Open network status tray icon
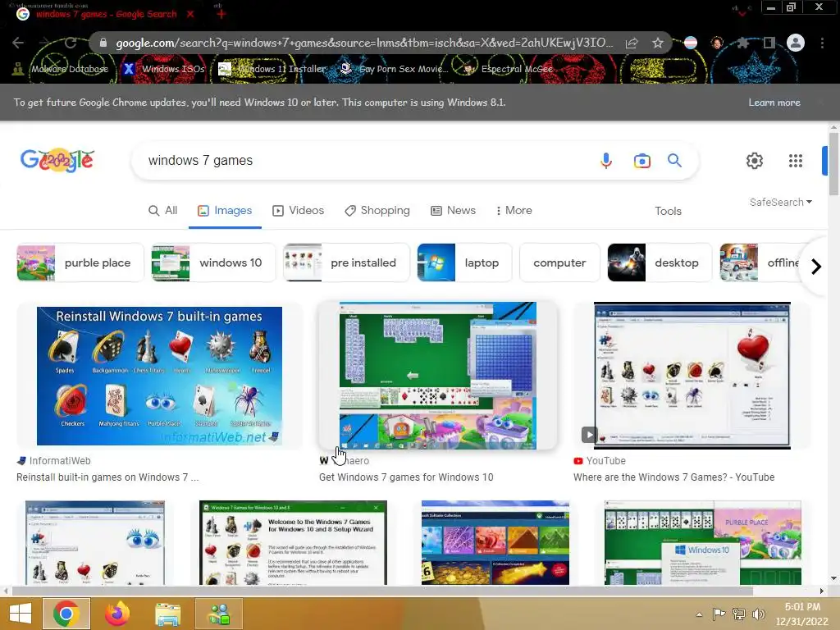 point(739,614)
